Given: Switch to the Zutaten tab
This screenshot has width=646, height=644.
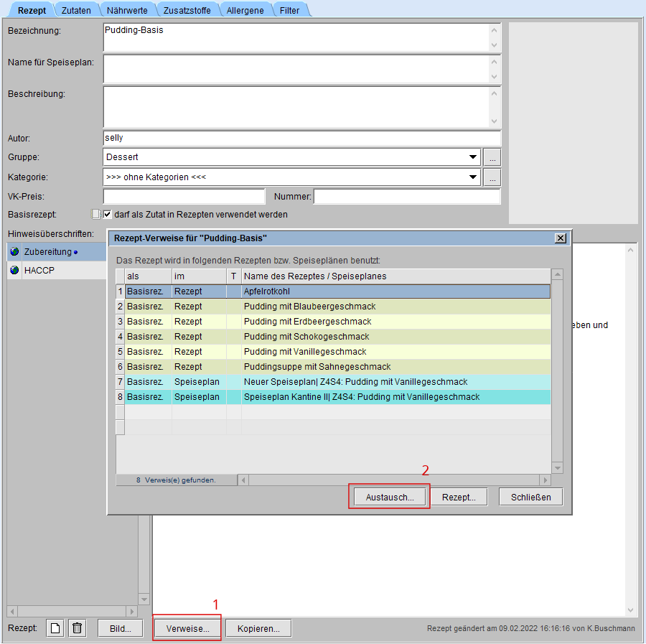Looking at the screenshot, I should coord(76,10).
